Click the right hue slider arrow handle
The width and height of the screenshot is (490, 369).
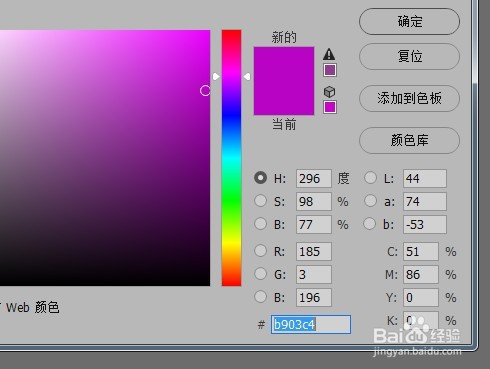pos(247,77)
